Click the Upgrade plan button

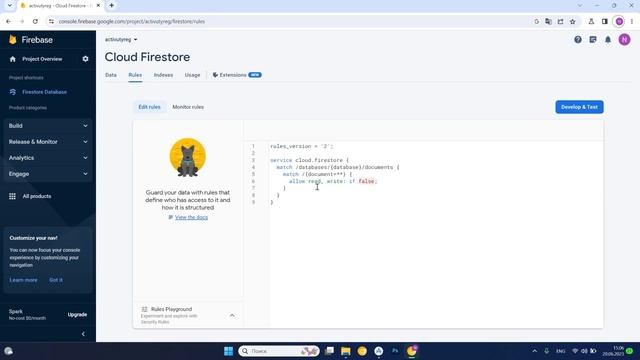77,315
